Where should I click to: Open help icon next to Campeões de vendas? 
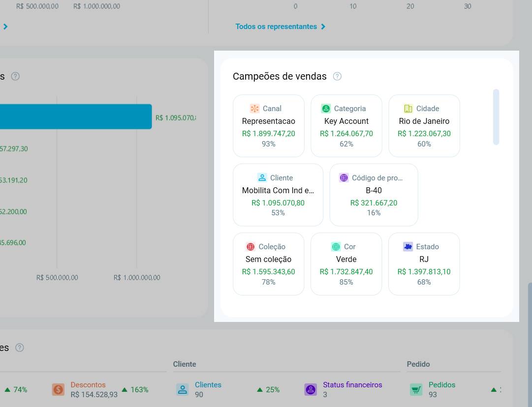click(337, 76)
